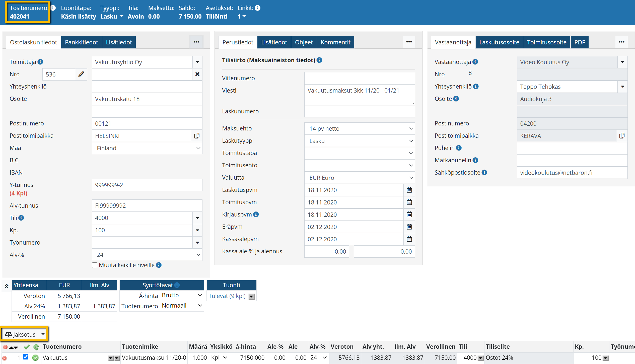Enable Muuta kaikille riveille checkbox
Image resolution: width=635 pixels, height=364 pixels.
click(95, 265)
